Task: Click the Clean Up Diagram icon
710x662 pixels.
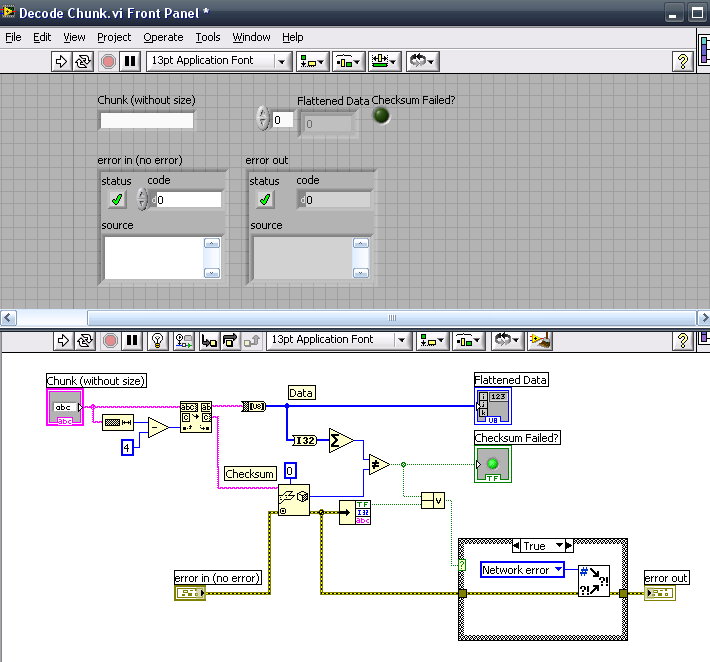Action: [x=542, y=340]
